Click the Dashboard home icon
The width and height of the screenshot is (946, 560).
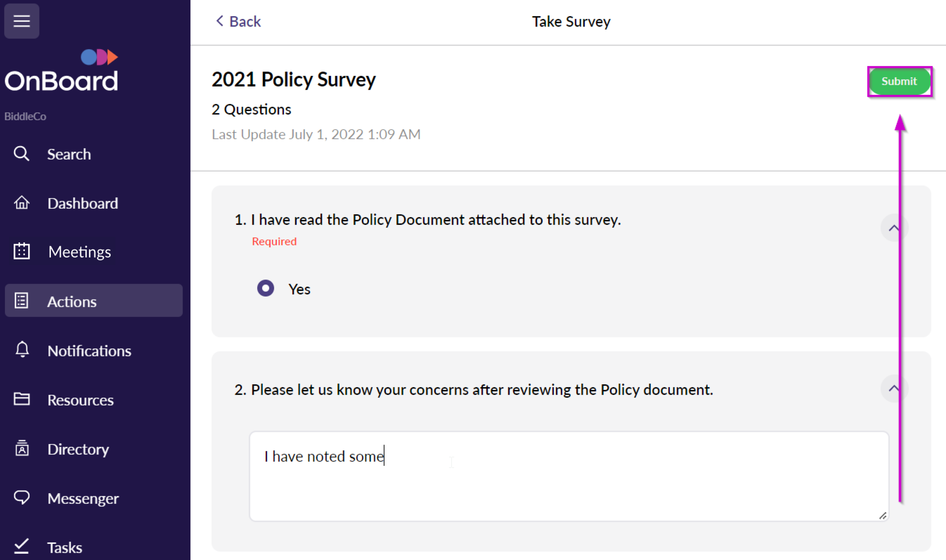(x=21, y=203)
